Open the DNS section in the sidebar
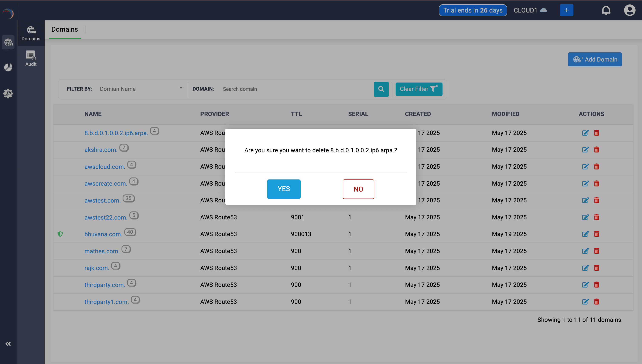 click(8, 42)
